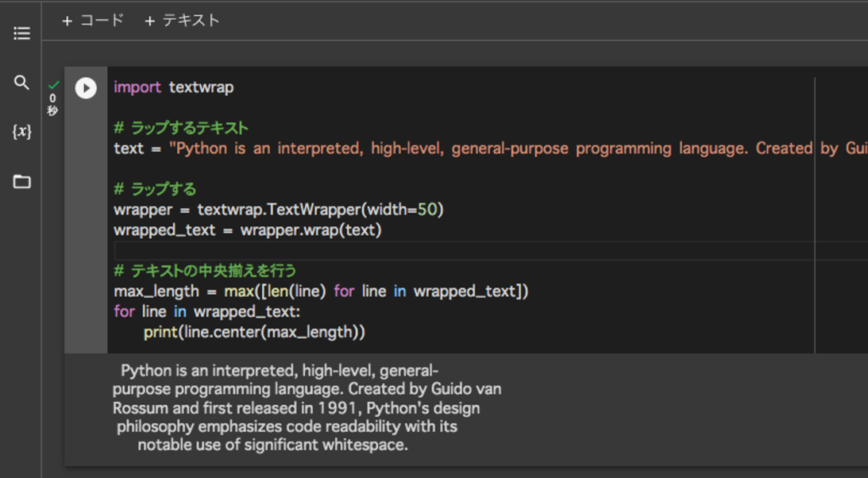
Task: Run the code cell with the play button
Action: [86, 87]
